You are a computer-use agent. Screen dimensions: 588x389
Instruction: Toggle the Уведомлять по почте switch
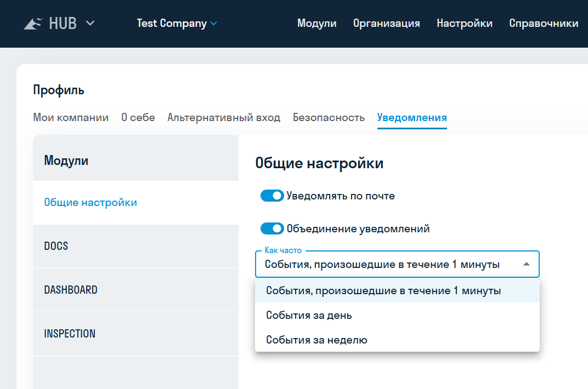point(272,196)
